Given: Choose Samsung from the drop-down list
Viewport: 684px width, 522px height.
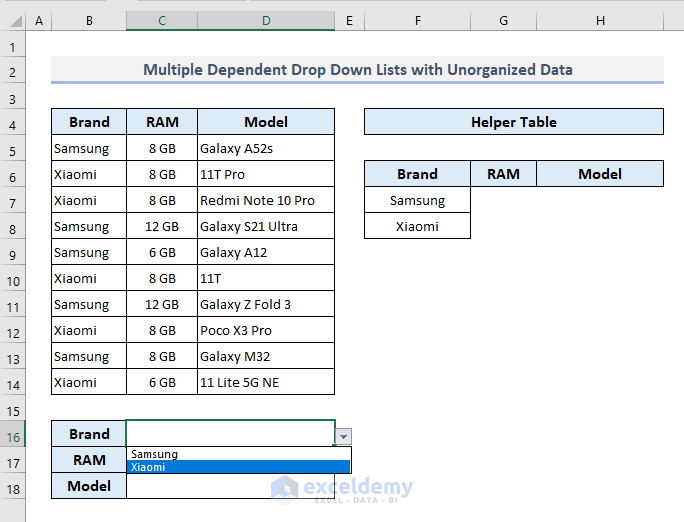Looking at the screenshot, I should (239, 454).
